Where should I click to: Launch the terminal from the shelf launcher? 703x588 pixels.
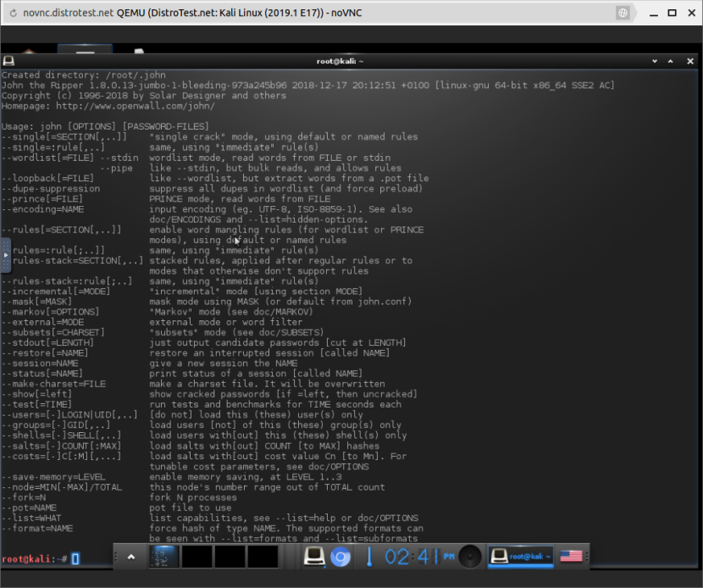coord(314,557)
